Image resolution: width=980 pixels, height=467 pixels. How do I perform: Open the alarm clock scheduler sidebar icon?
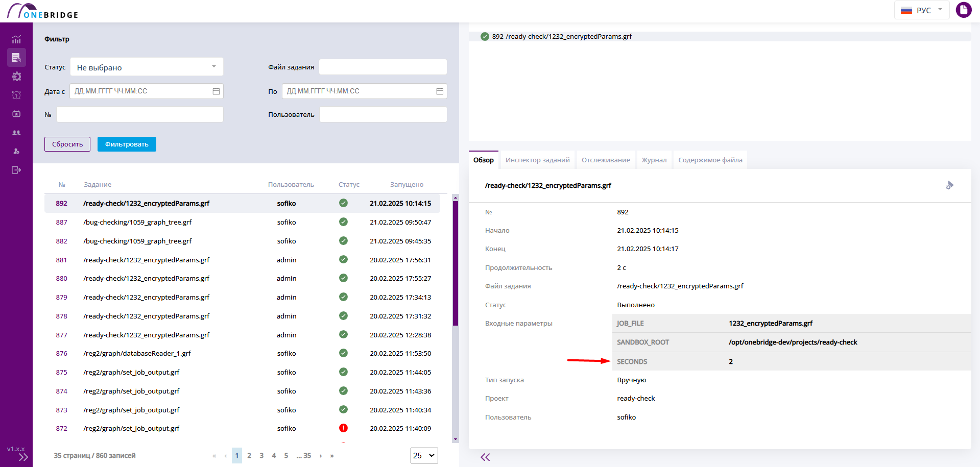click(16, 95)
